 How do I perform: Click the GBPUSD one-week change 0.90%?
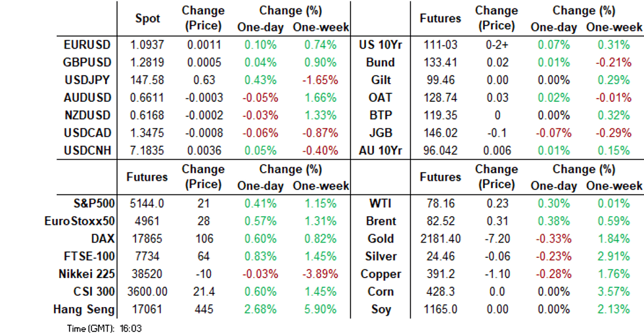[x=320, y=62]
